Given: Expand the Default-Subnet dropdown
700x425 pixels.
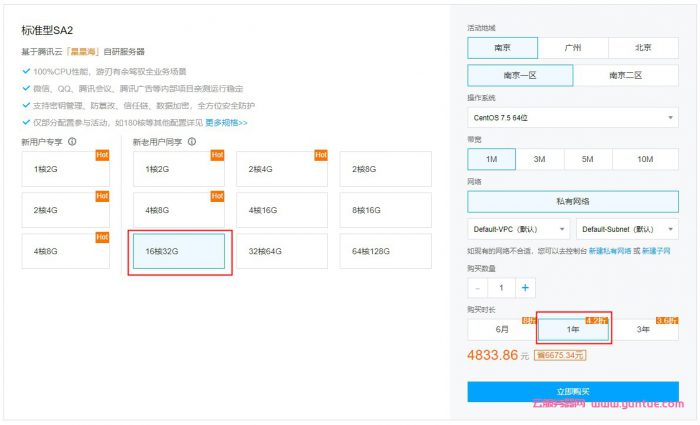Looking at the screenshot, I should 627,229.
